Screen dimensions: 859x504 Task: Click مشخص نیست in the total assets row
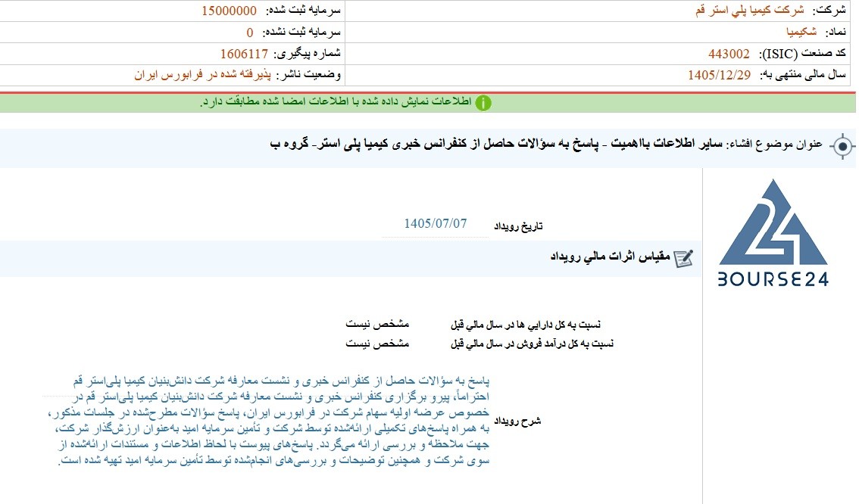(x=377, y=324)
